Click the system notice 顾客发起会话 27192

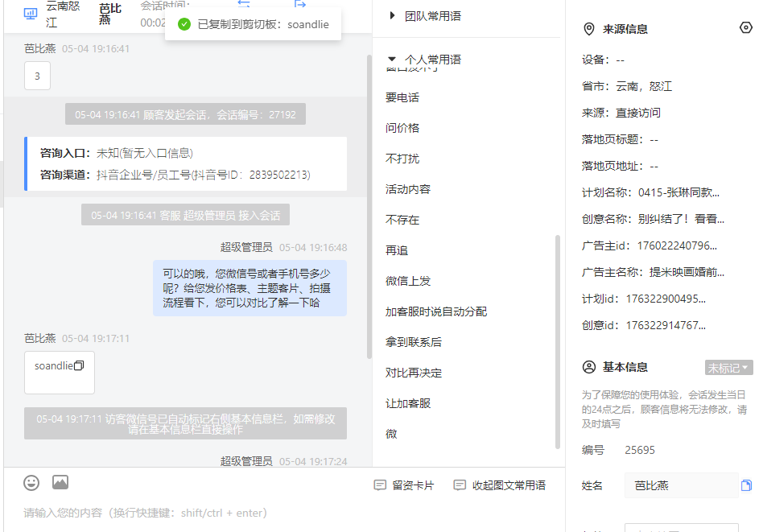tap(185, 114)
